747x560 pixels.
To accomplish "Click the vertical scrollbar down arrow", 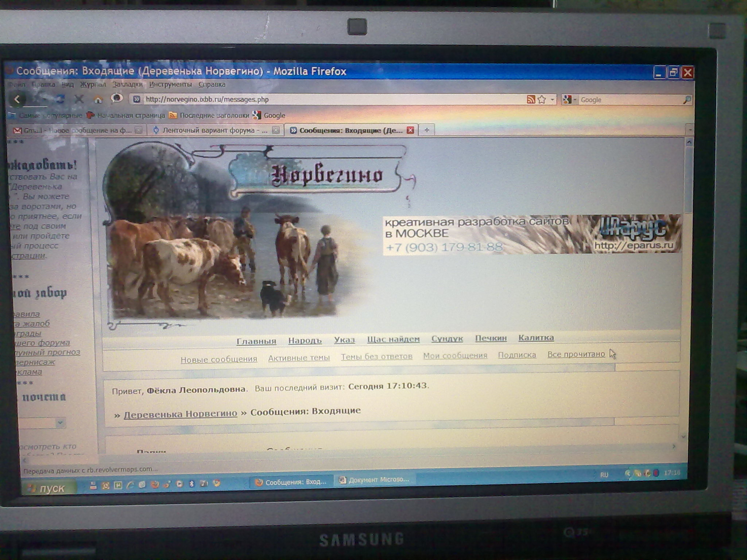I will click(684, 436).
